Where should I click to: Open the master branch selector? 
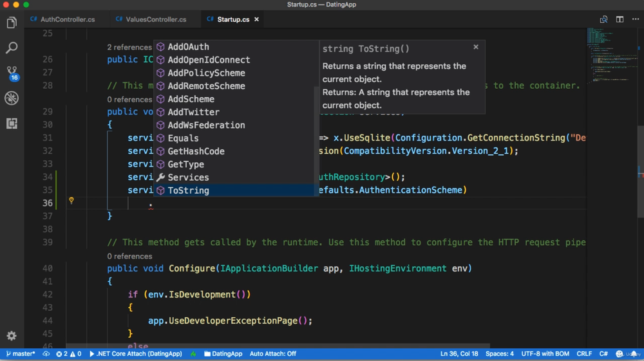click(21, 354)
